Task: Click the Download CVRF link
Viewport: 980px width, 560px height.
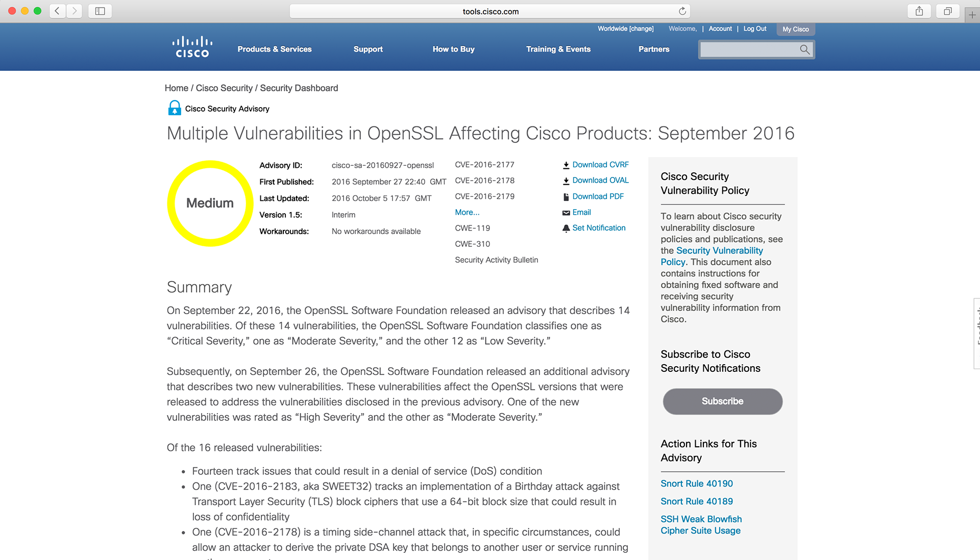Action: pyautogui.click(x=600, y=165)
